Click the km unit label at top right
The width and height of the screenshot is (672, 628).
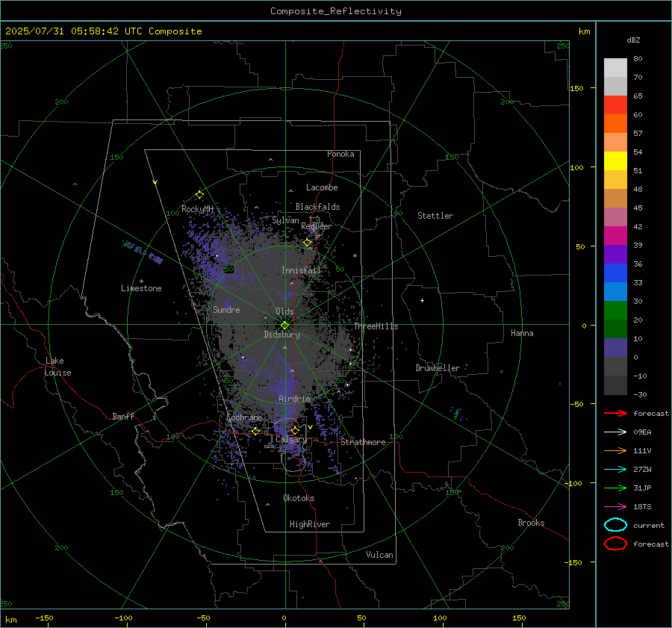pos(584,31)
